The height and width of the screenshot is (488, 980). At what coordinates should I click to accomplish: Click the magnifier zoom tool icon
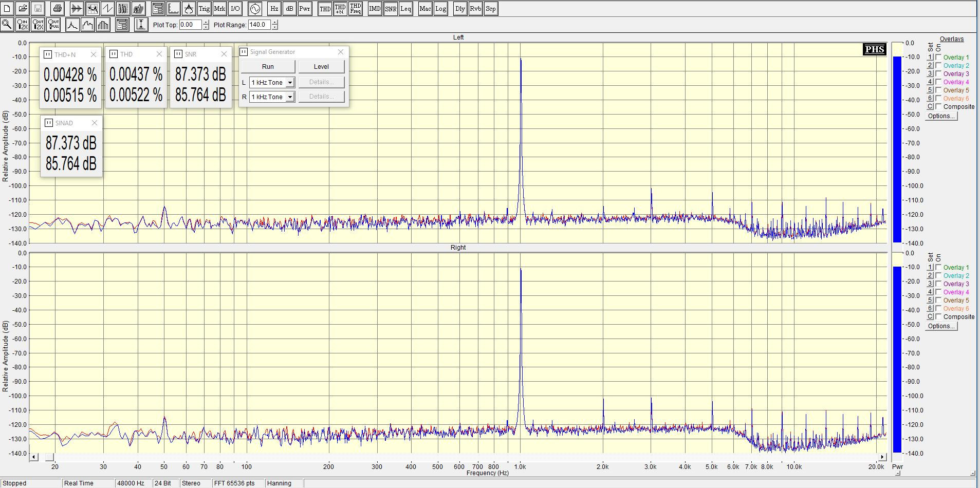(x=7, y=24)
